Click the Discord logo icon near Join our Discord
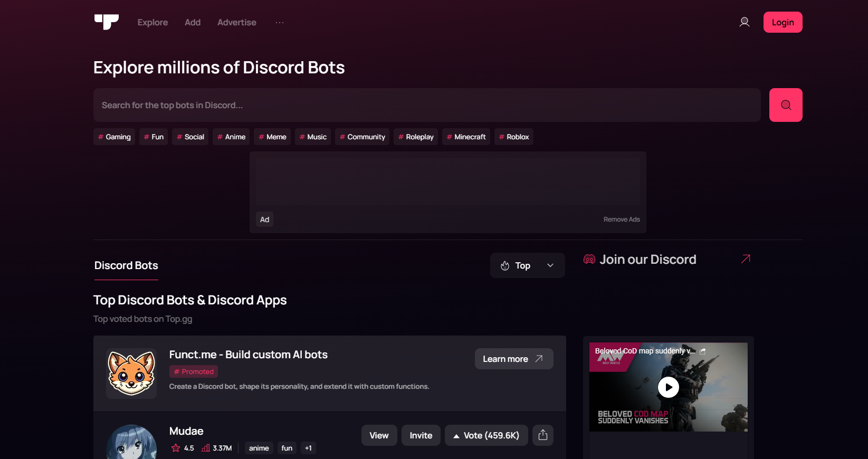868x459 pixels. click(x=589, y=259)
